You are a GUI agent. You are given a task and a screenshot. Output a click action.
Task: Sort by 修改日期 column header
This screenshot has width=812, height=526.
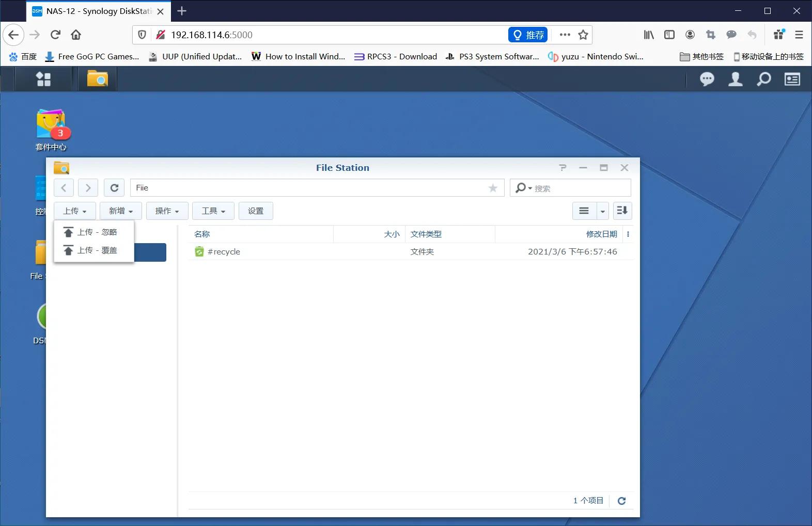point(559,234)
